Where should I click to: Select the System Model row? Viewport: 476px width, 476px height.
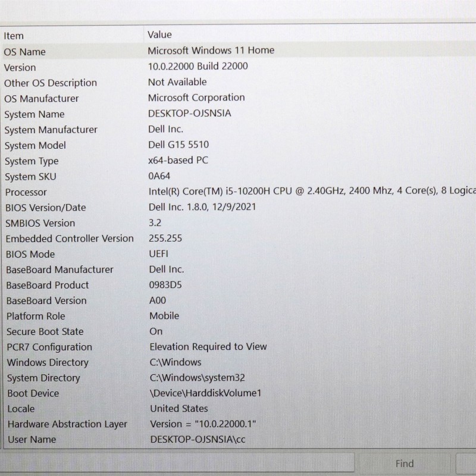pos(35,145)
